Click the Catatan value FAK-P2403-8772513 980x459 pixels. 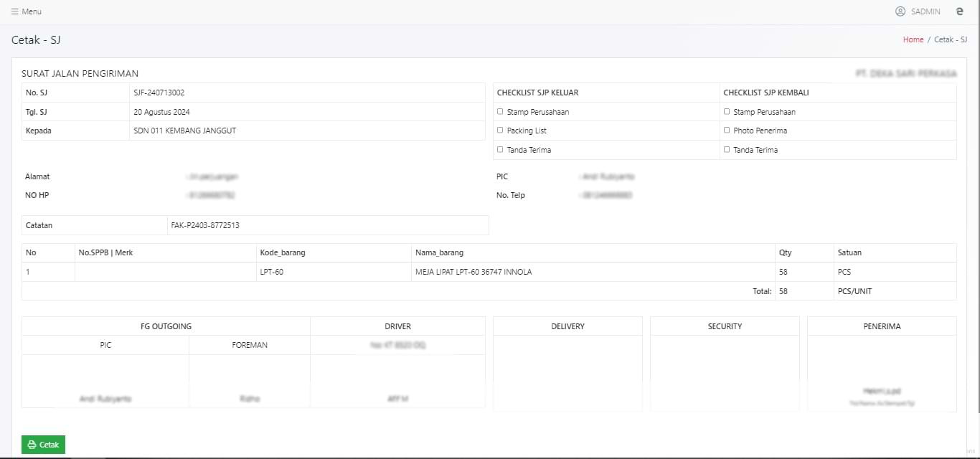tap(204, 225)
